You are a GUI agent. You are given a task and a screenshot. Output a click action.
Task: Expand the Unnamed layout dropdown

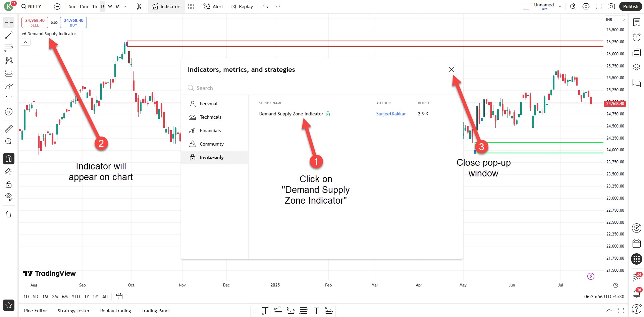tap(560, 6)
